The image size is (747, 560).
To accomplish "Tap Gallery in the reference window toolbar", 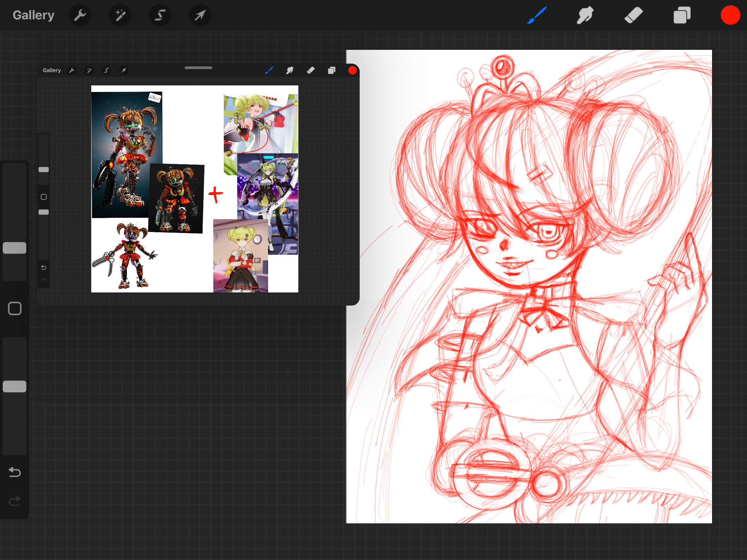I will pyautogui.click(x=52, y=70).
